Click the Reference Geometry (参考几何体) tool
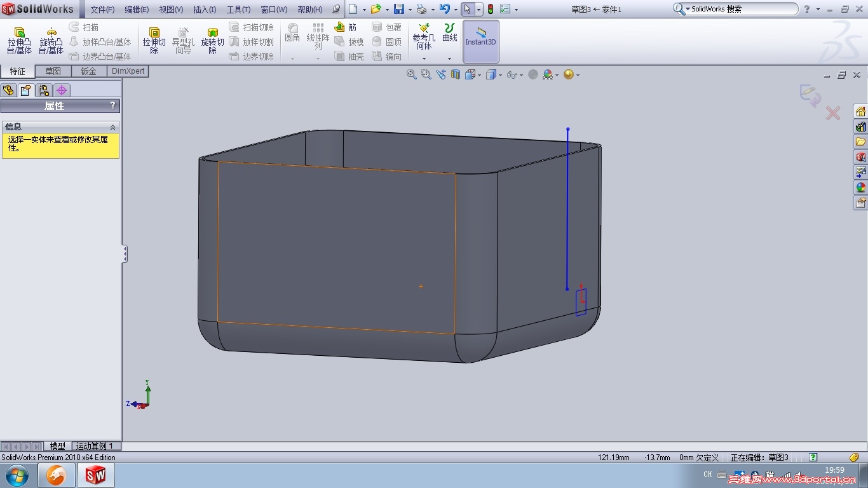This screenshot has width=868, height=488. 424,36
